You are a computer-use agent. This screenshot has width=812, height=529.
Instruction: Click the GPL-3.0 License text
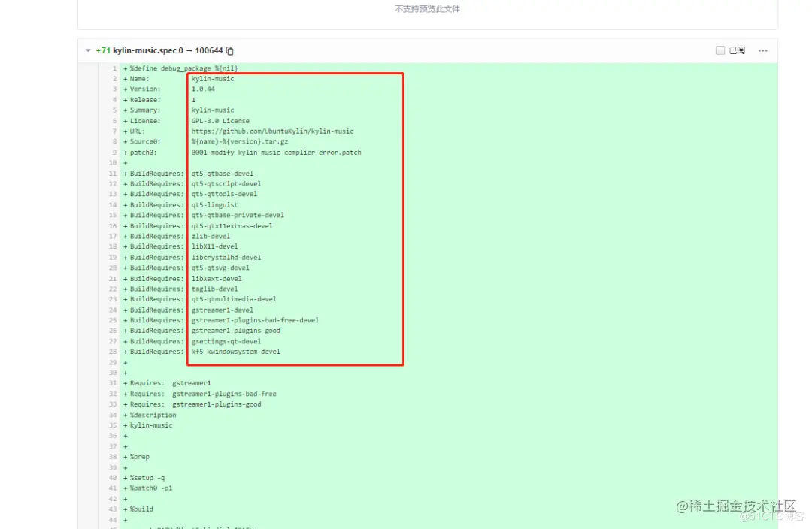tap(220, 121)
